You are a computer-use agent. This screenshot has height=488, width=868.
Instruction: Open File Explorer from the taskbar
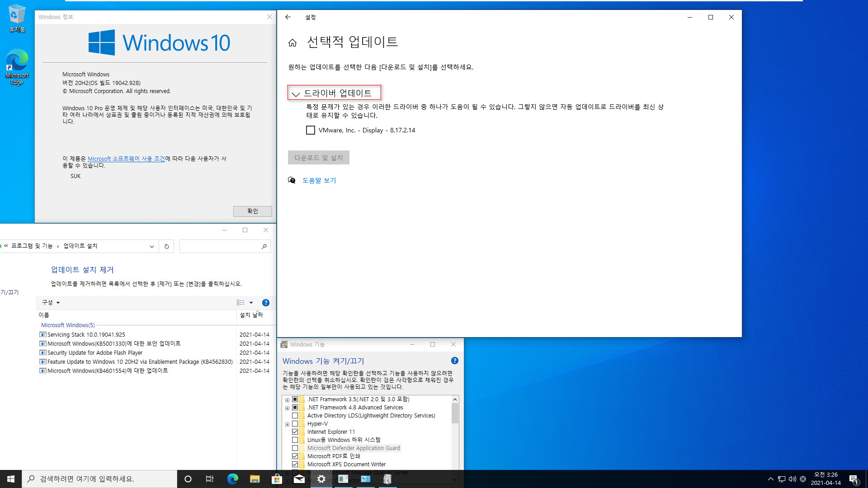tap(255, 479)
